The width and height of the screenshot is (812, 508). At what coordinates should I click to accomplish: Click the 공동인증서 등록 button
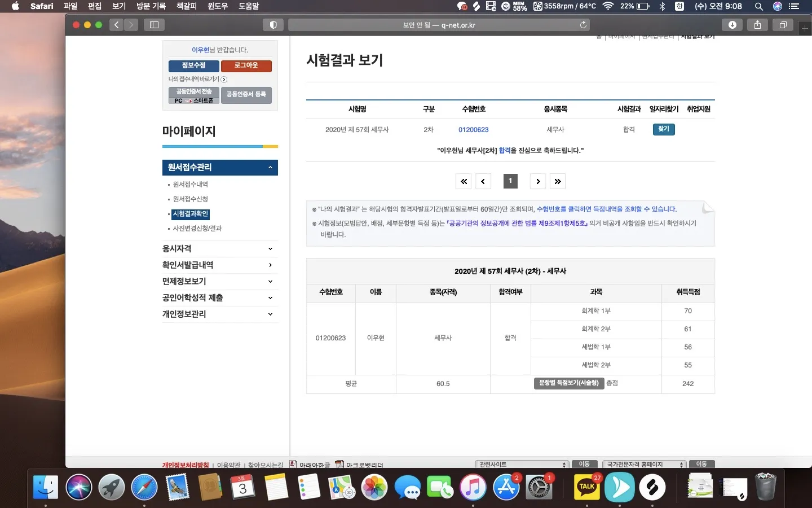[x=246, y=95]
